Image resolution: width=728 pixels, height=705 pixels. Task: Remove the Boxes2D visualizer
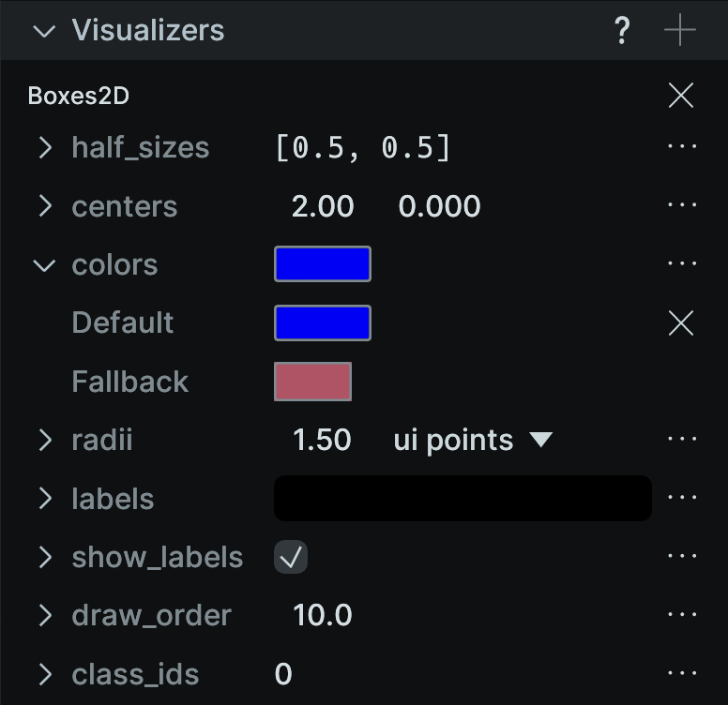pyautogui.click(x=681, y=96)
